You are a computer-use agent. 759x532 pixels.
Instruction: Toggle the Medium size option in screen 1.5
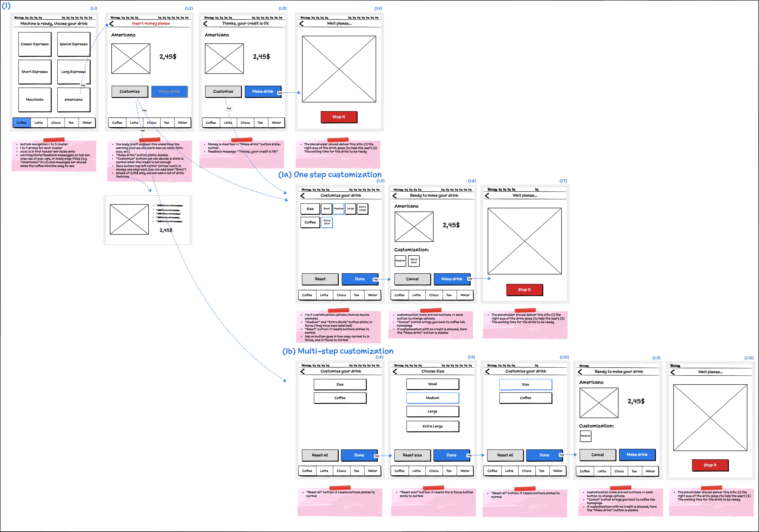pyautogui.click(x=339, y=209)
